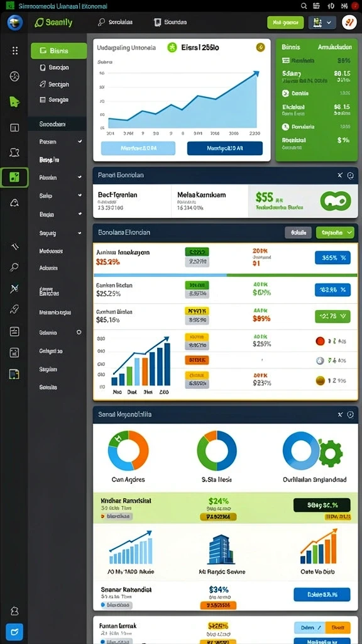Viewport: 362px width, 644px height.
Task: Toggle the circle next to Sekeno sidebar item
Action: tap(79, 332)
